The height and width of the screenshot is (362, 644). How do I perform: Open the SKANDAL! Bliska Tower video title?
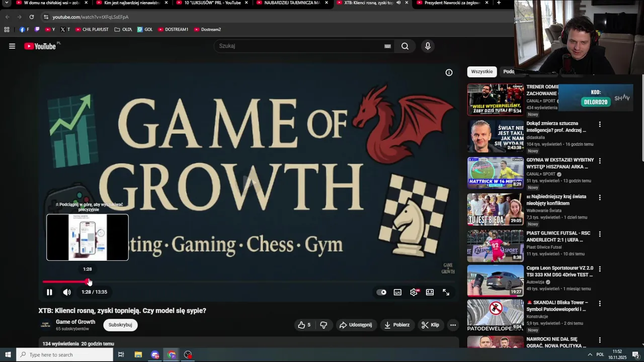click(557, 306)
